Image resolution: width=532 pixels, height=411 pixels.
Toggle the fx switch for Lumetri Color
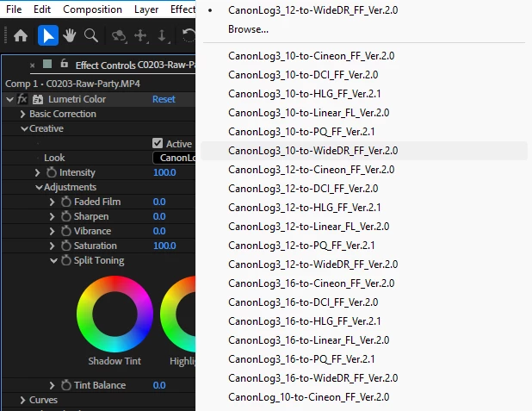point(22,99)
